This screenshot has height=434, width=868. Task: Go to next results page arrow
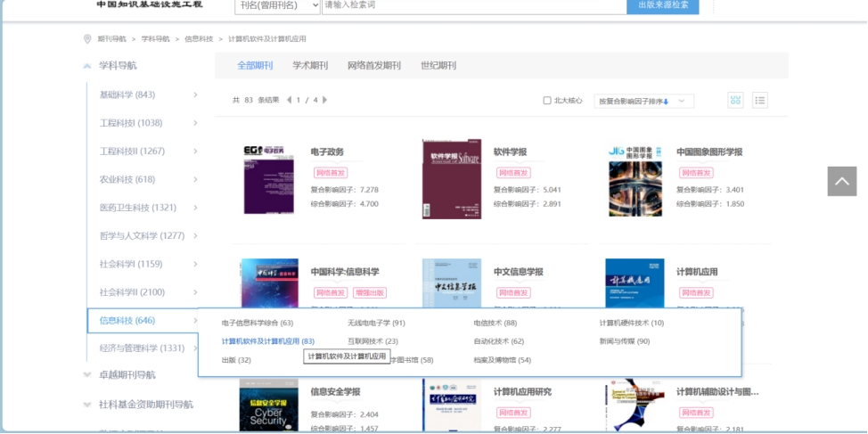[325, 100]
